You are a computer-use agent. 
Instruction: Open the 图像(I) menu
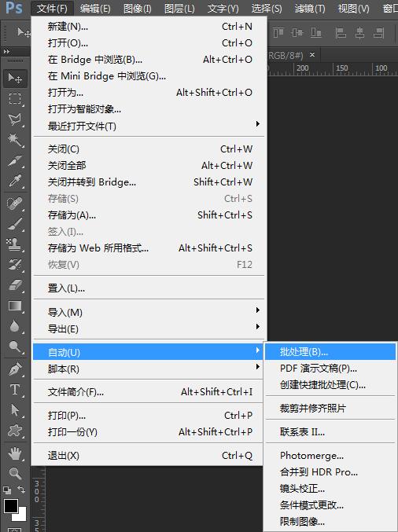pyautogui.click(x=137, y=8)
